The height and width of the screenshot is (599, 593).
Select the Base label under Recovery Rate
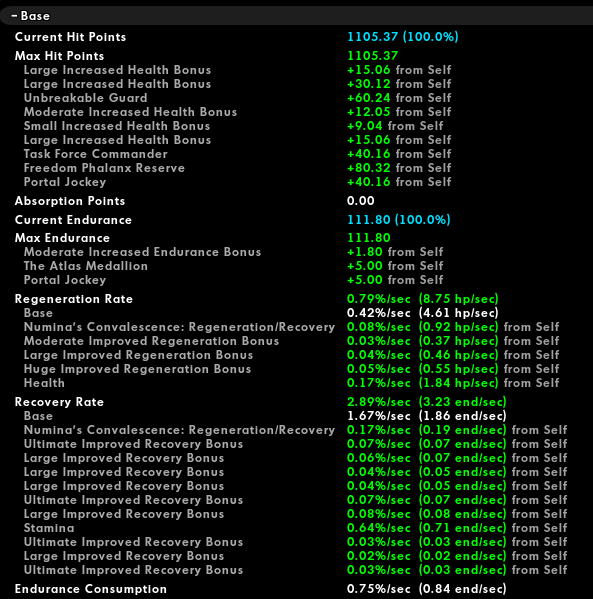coord(38,416)
